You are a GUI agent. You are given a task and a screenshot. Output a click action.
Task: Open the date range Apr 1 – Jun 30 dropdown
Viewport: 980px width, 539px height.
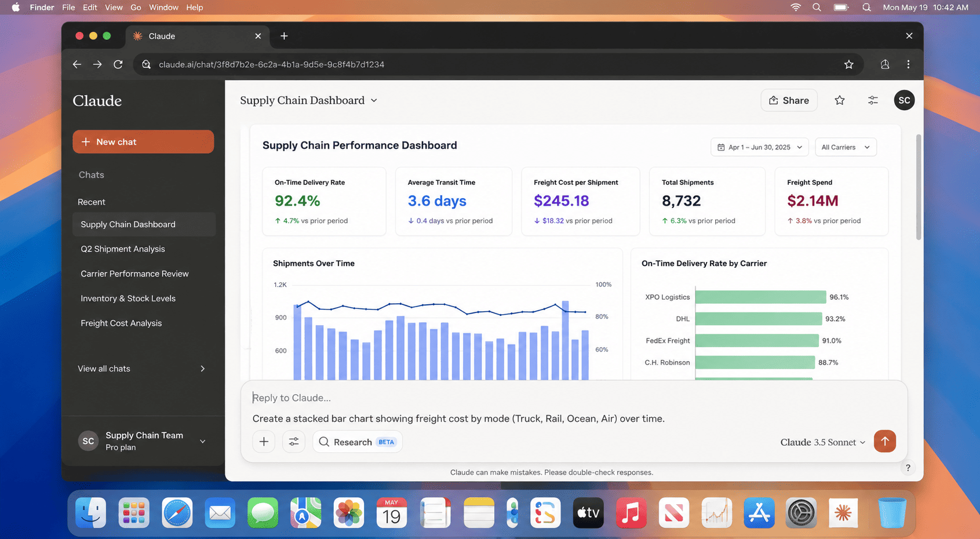(759, 147)
